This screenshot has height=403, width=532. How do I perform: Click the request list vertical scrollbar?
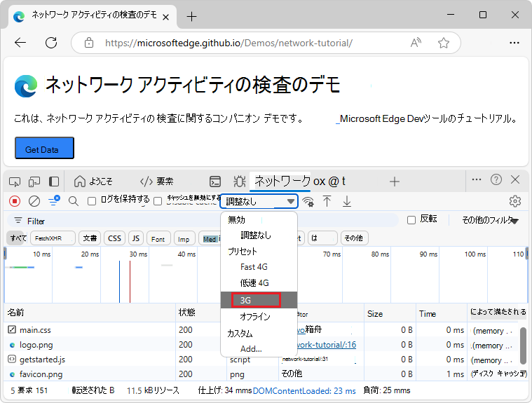(524, 346)
